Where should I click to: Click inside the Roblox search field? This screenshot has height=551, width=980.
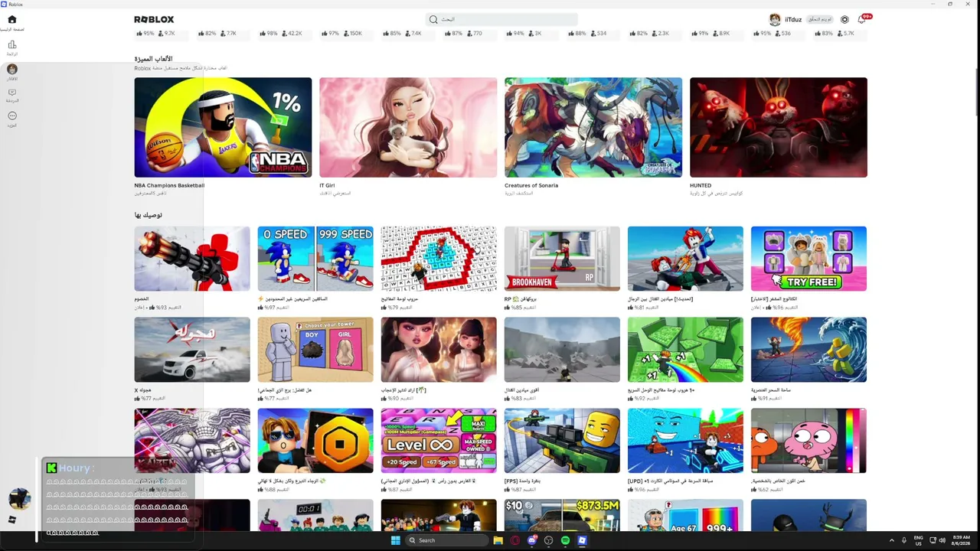(501, 19)
